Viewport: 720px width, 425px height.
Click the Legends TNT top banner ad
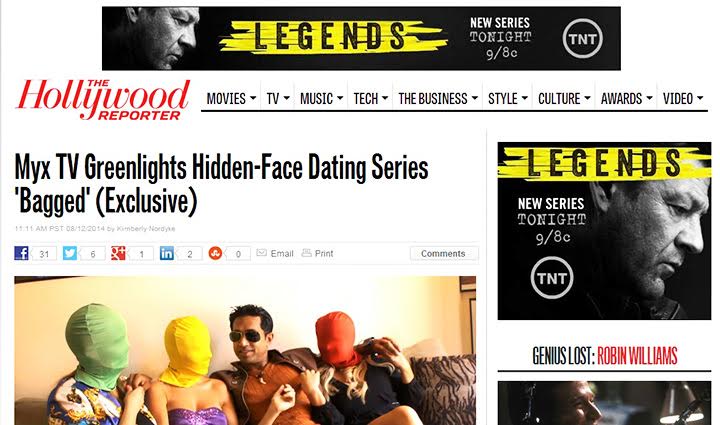pos(361,39)
